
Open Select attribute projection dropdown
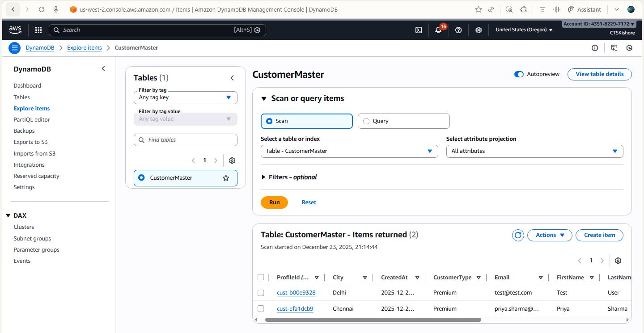click(x=534, y=151)
